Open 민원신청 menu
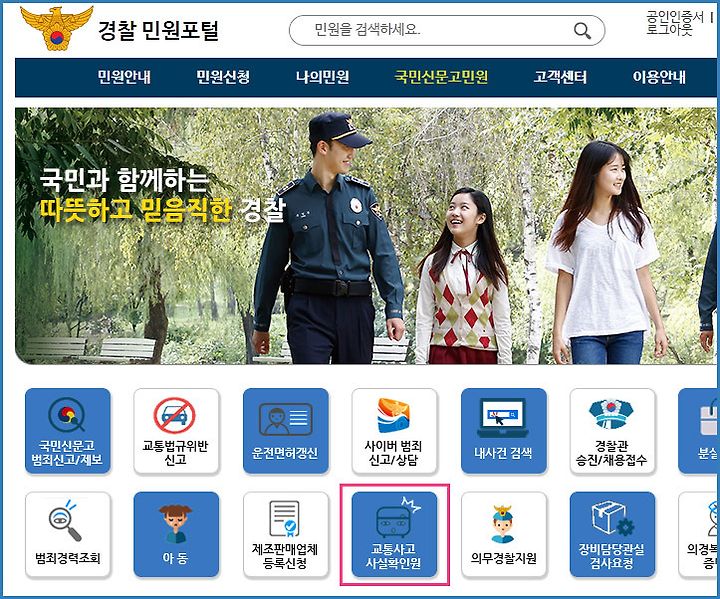Image resolution: width=720 pixels, height=599 pixels. point(223,77)
